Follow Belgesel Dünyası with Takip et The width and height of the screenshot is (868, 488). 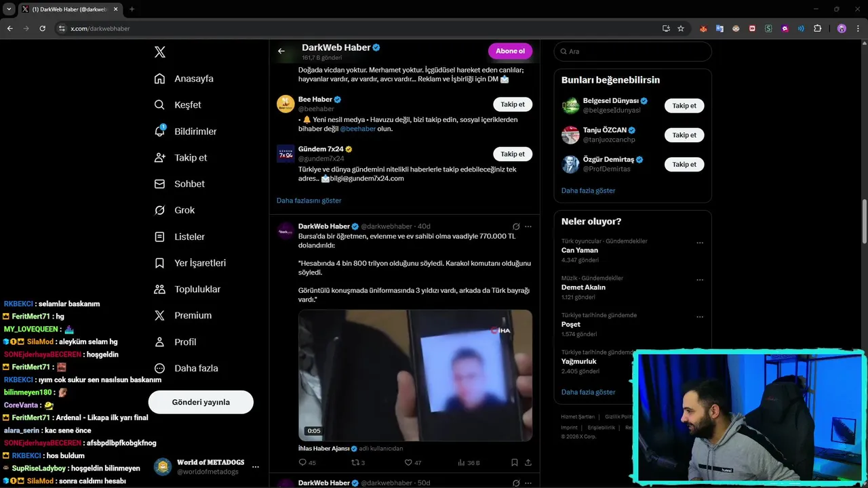[x=684, y=106]
